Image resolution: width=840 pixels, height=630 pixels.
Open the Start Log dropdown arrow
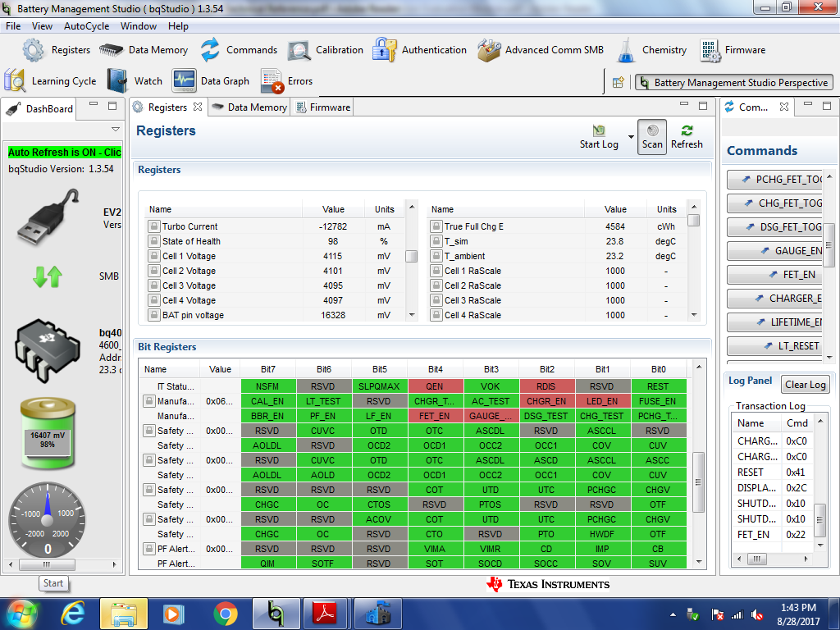pyautogui.click(x=631, y=137)
